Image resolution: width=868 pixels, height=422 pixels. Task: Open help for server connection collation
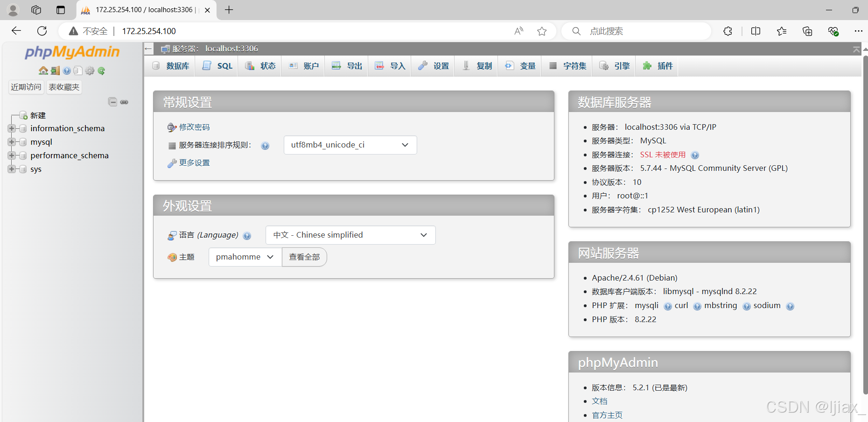(265, 146)
